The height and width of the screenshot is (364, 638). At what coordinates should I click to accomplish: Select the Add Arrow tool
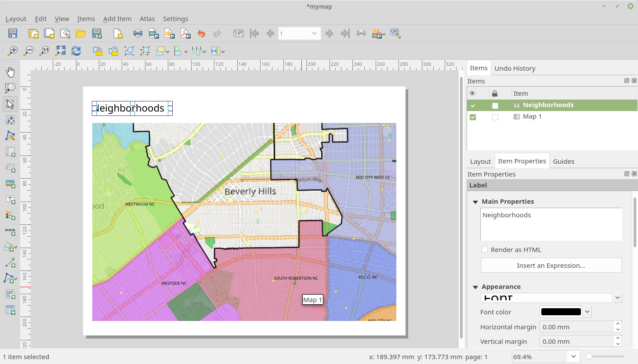10,263
